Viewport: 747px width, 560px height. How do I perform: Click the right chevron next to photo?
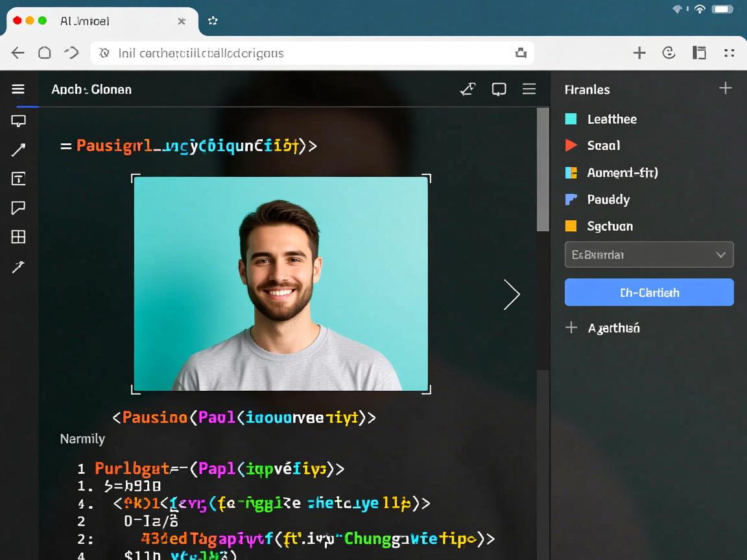[x=512, y=295]
